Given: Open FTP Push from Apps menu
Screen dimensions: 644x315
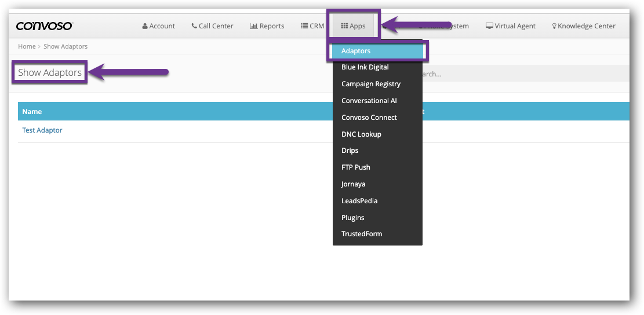Looking at the screenshot, I should click(377, 167).
